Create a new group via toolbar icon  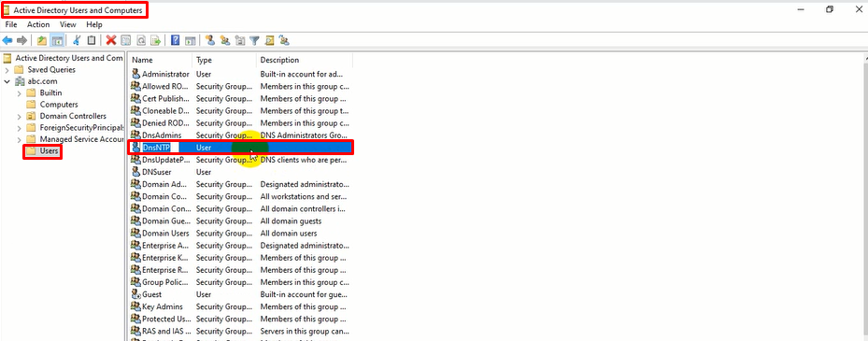click(x=225, y=40)
